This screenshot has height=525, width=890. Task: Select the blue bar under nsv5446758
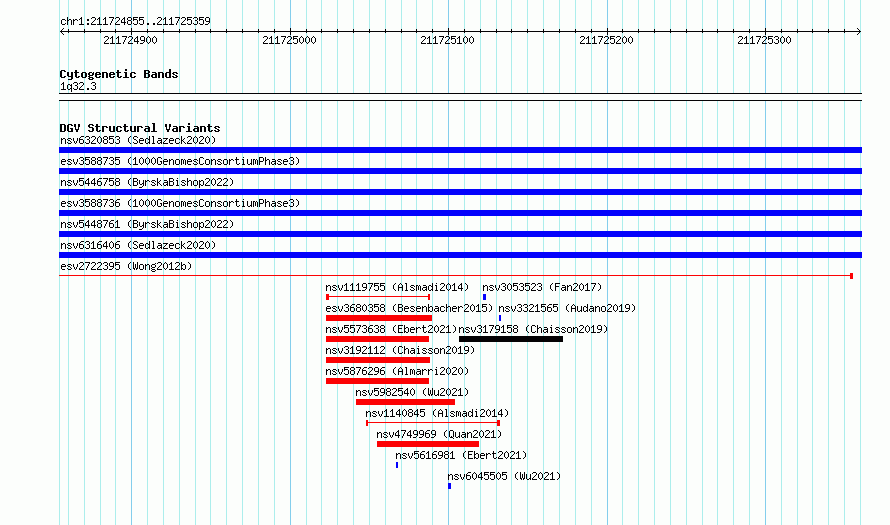tap(460, 192)
